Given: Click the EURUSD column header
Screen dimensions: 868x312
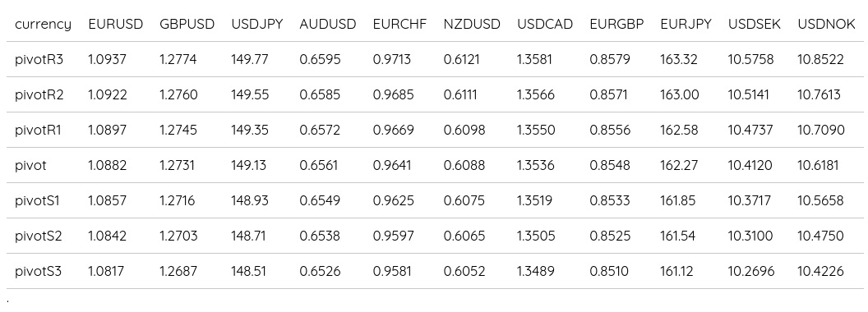Looking at the screenshot, I should coord(116,25).
